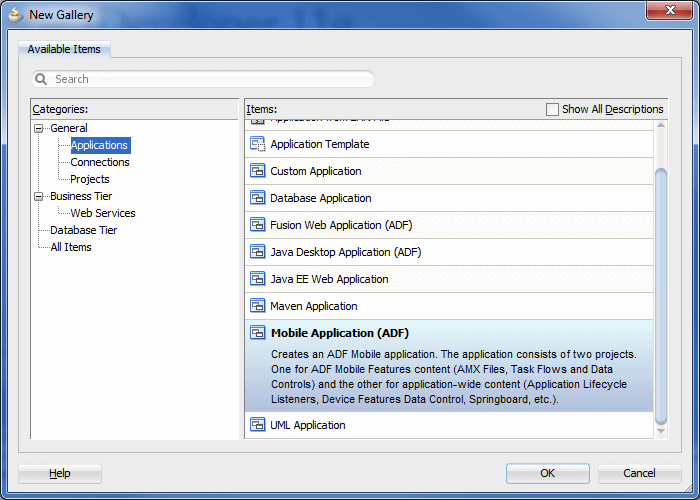Close the New Gallery dialog window

669,10
